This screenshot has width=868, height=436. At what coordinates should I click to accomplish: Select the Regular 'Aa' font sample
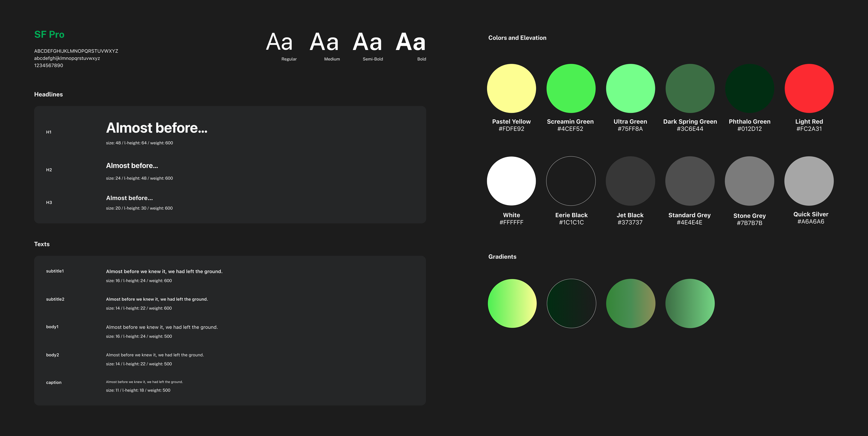[279, 42]
